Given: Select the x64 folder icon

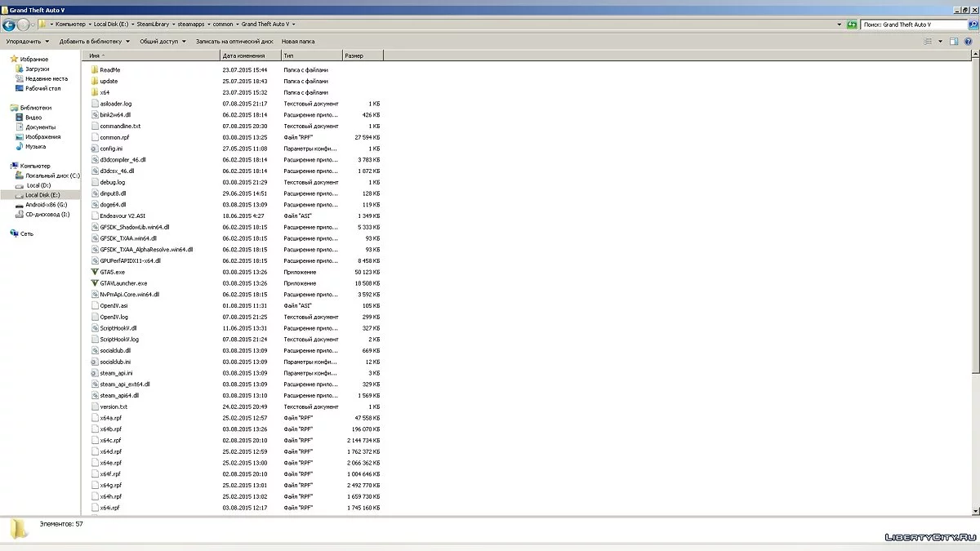Looking at the screenshot, I should click(95, 92).
